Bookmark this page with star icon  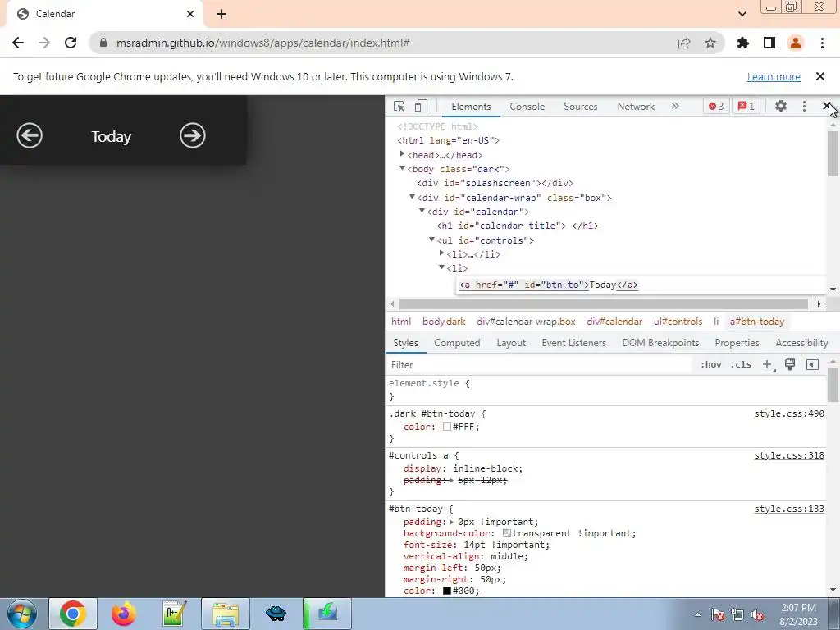click(710, 43)
